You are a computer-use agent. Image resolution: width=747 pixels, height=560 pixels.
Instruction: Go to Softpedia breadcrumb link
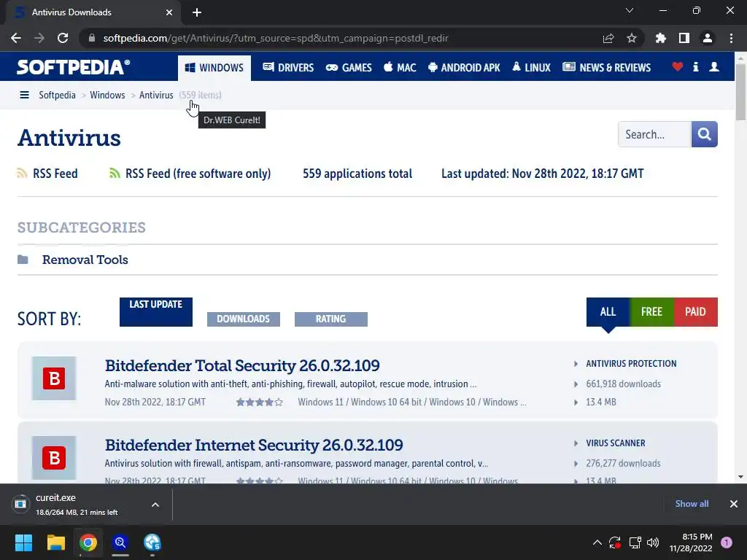coord(57,96)
